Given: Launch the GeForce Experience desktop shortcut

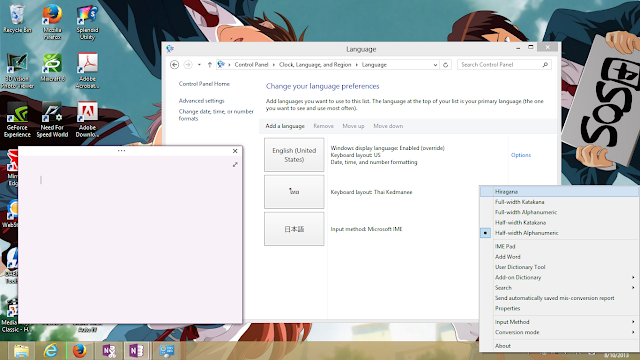Looking at the screenshot, I should 17,119.
